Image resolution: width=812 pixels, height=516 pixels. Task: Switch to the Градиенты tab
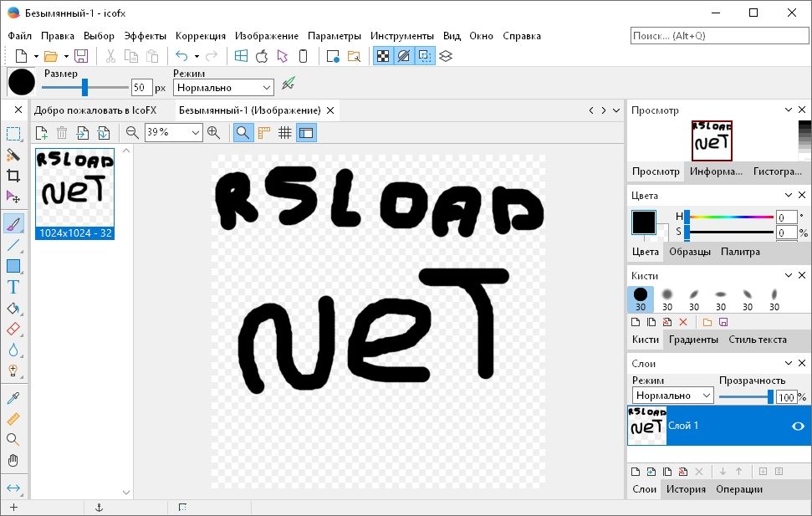point(693,340)
